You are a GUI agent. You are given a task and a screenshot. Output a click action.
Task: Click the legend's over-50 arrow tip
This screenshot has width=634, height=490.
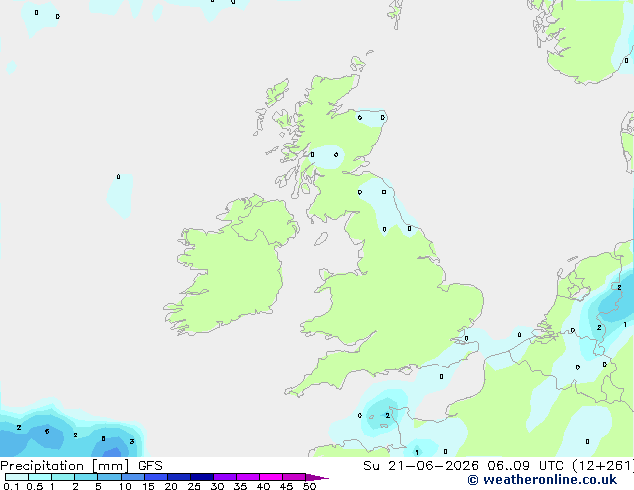coord(317,477)
